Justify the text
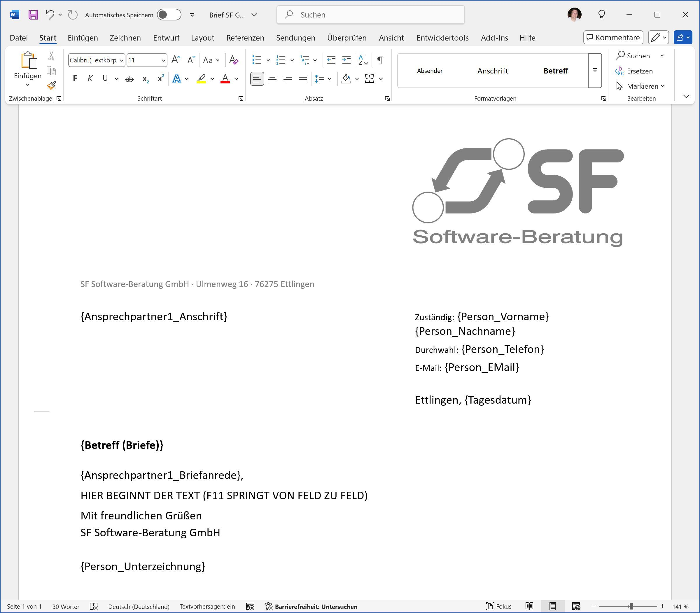This screenshot has width=700, height=613. [x=303, y=79]
